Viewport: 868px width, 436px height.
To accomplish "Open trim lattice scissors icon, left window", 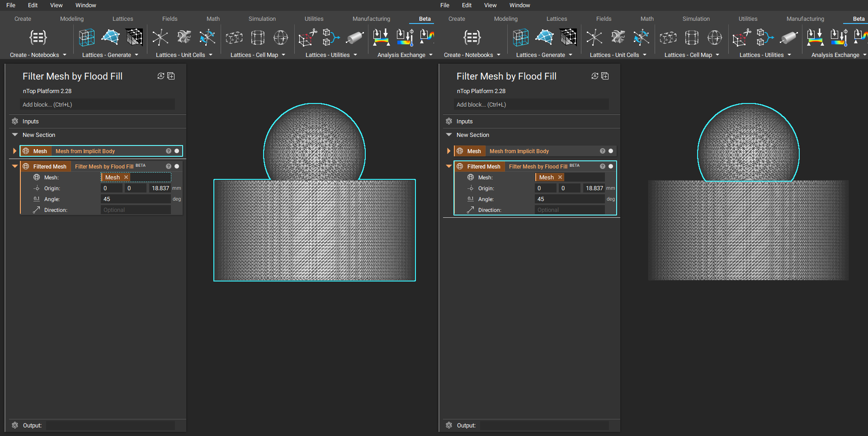I will click(x=307, y=38).
